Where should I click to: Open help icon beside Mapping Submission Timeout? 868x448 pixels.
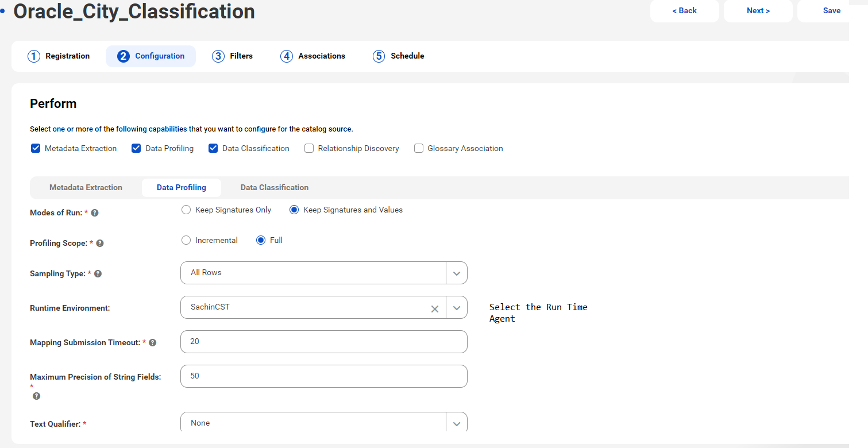tap(152, 343)
